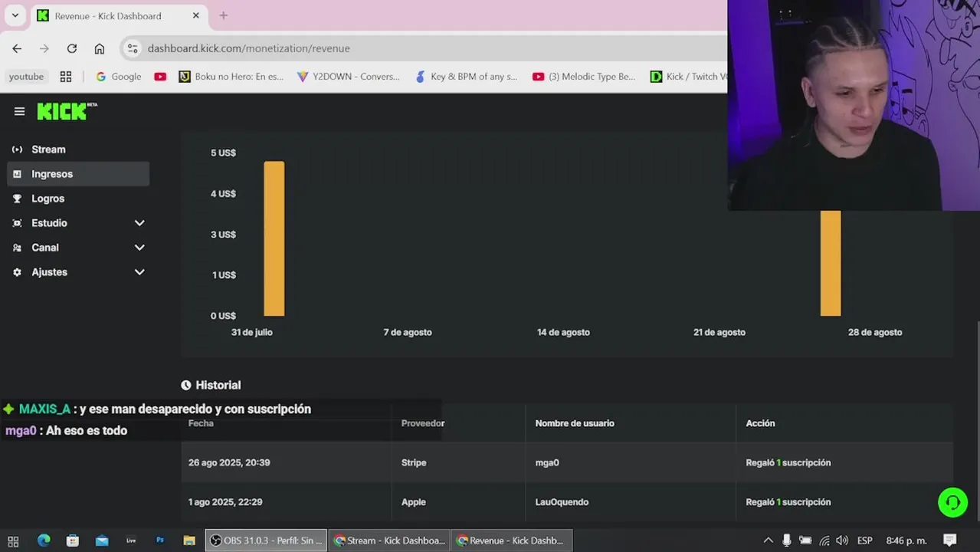980x552 pixels.
Task: Open File Explorer from taskbar
Action: [x=189, y=540]
